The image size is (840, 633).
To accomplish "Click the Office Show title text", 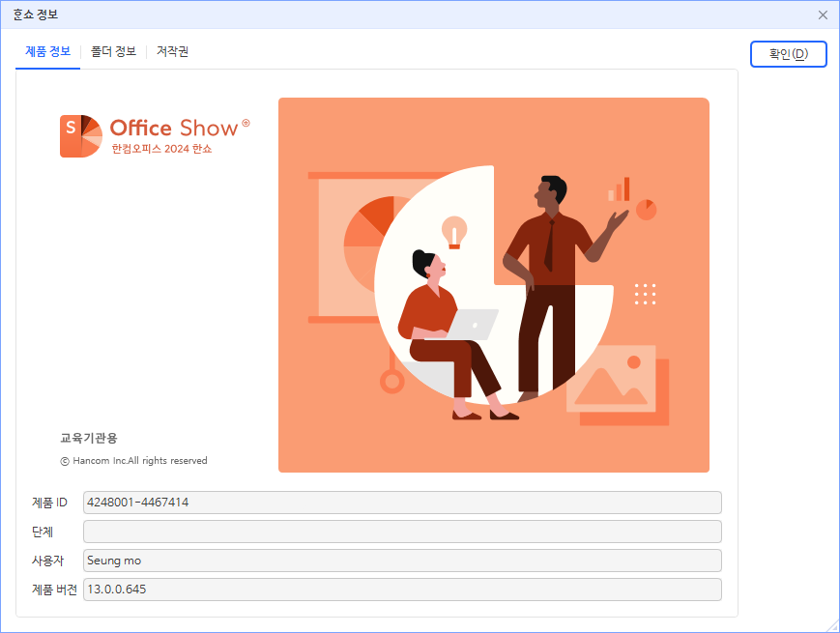I will click(x=174, y=128).
